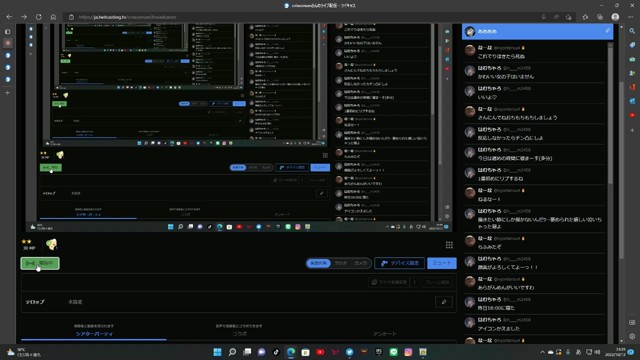Open the browser profile avatar
This screenshot has height=360, width=640.
(x=615, y=17)
